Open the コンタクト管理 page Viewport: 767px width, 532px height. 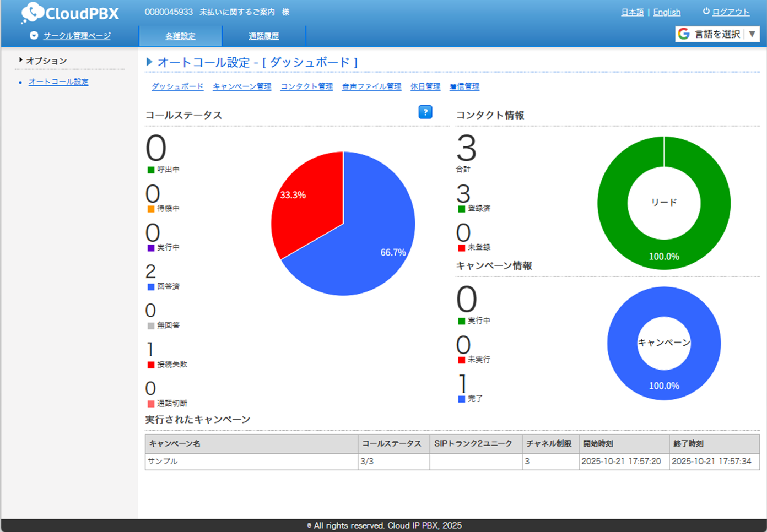[x=306, y=86]
